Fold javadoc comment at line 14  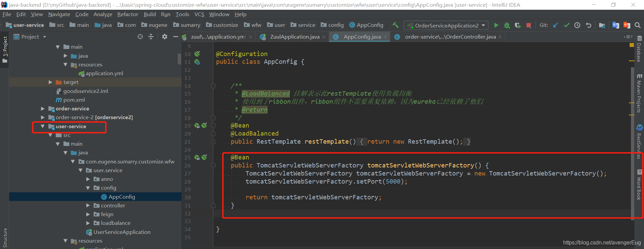tap(213, 86)
